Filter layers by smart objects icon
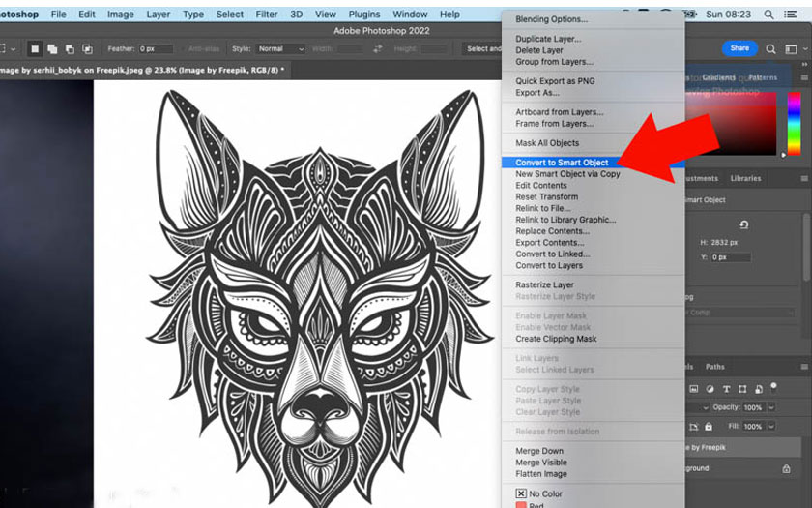812x508 pixels. coord(759,389)
